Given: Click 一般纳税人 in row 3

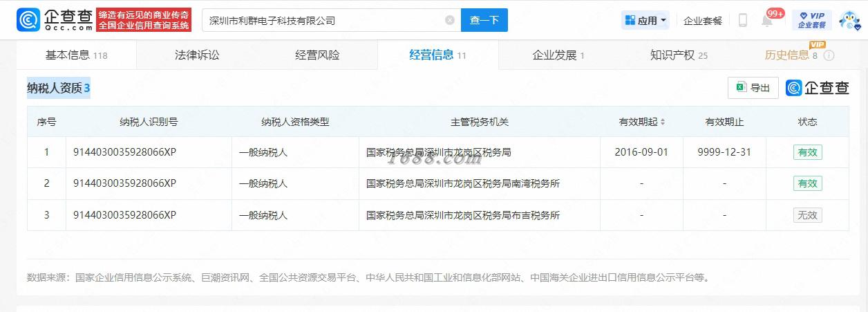Looking at the screenshot, I should point(263,215).
